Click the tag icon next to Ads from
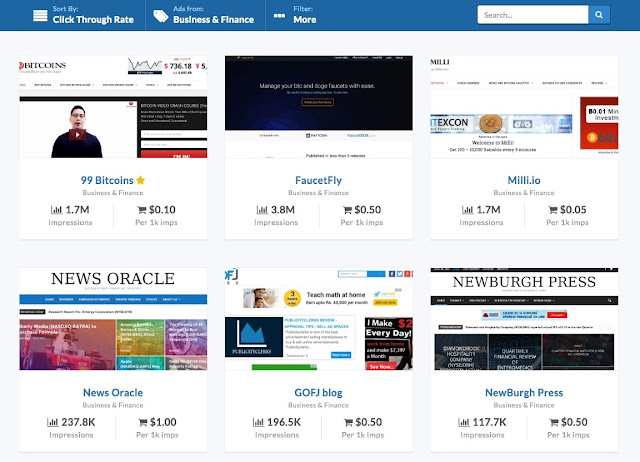Screen dimensions: 640x462 coord(160,16)
